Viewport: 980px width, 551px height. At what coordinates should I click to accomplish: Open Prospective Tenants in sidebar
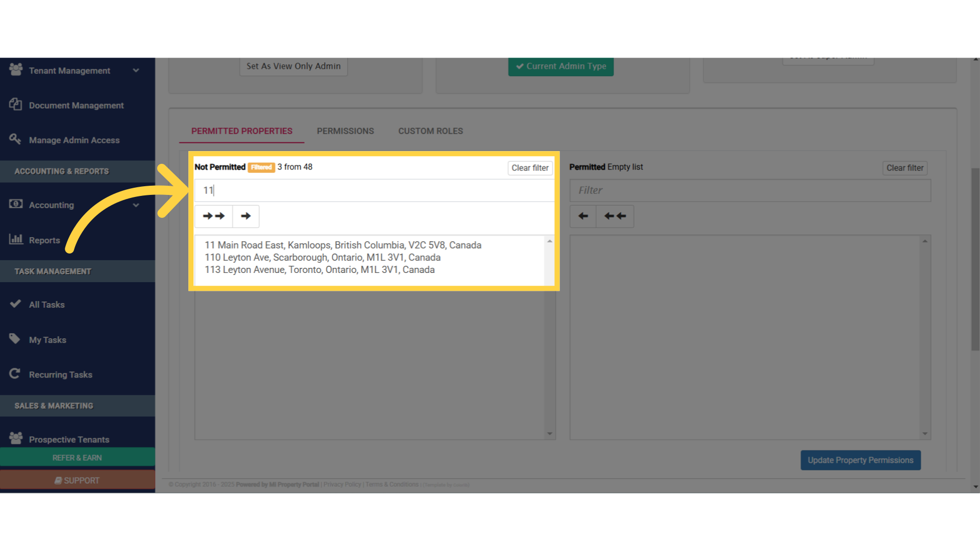click(x=69, y=439)
